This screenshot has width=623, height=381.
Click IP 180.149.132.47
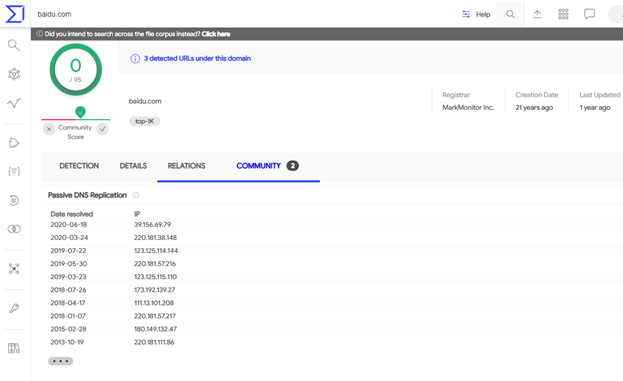pyautogui.click(x=155, y=329)
